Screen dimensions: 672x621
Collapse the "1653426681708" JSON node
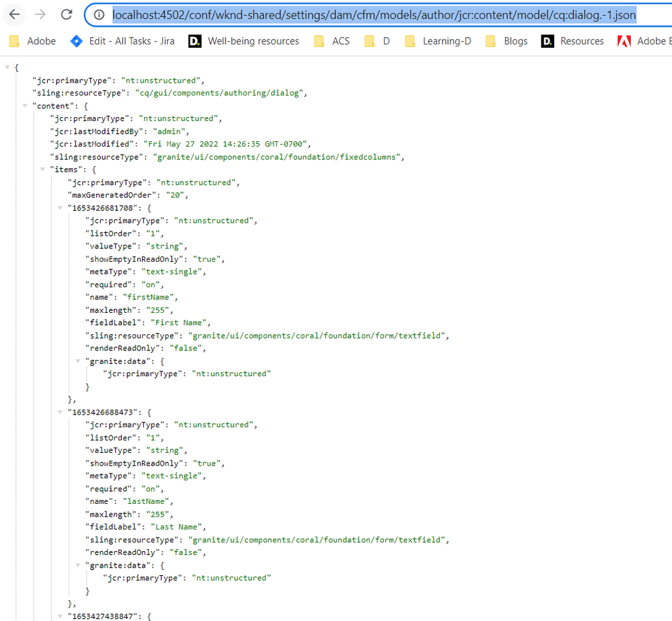click(61, 208)
